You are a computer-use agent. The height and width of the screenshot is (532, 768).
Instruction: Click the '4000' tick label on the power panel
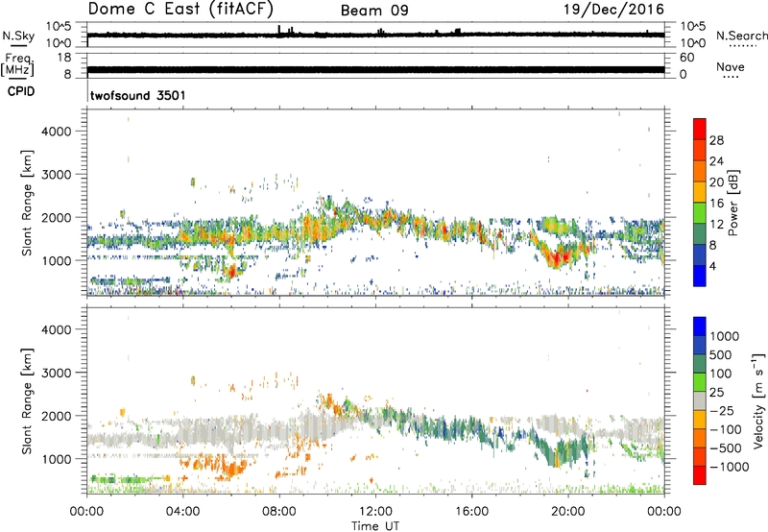tap(57, 132)
